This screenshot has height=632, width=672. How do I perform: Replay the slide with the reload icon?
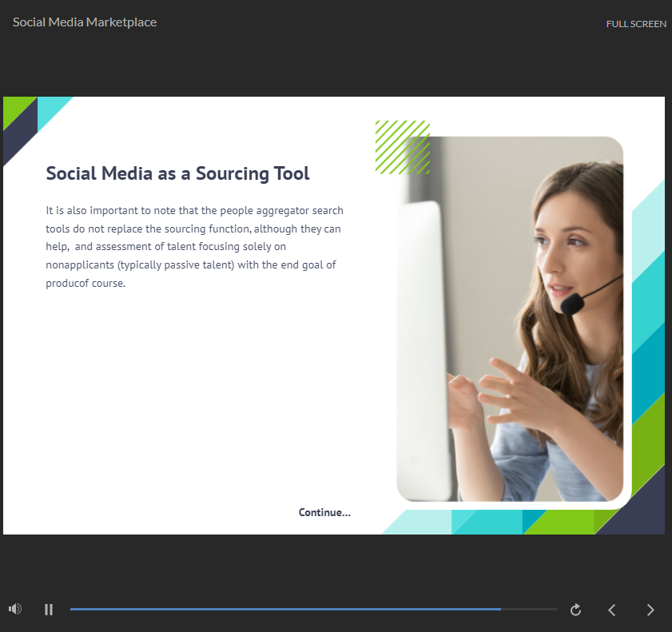575,610
